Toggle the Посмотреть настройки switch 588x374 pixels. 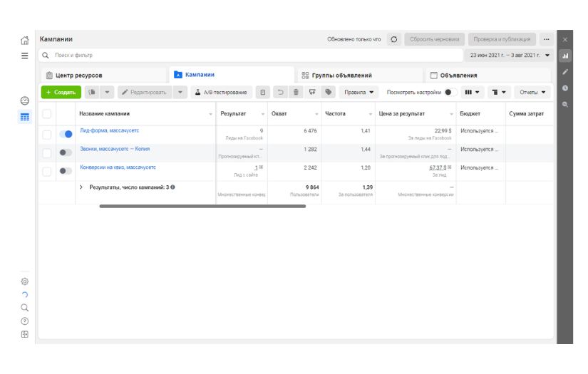coord(450,92)
